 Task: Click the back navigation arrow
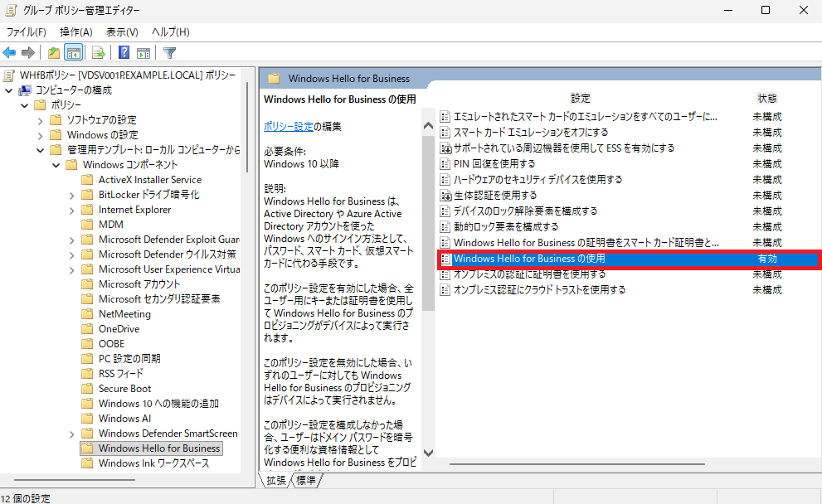[9, 52]
